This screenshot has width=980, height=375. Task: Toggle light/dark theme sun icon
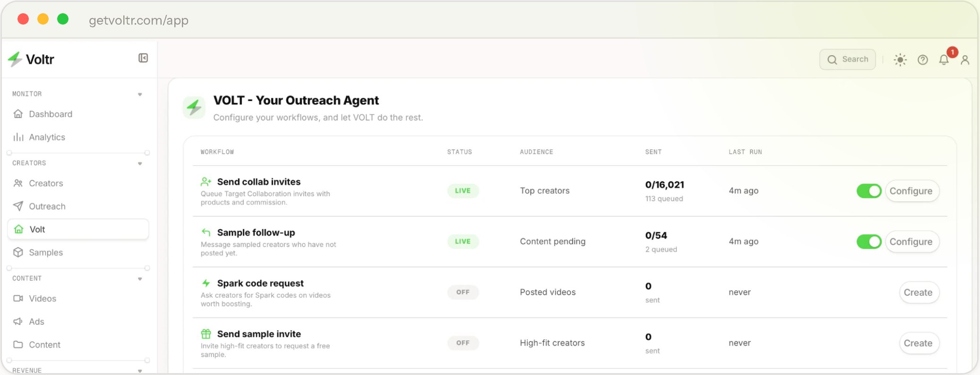(x=900, y=60)
